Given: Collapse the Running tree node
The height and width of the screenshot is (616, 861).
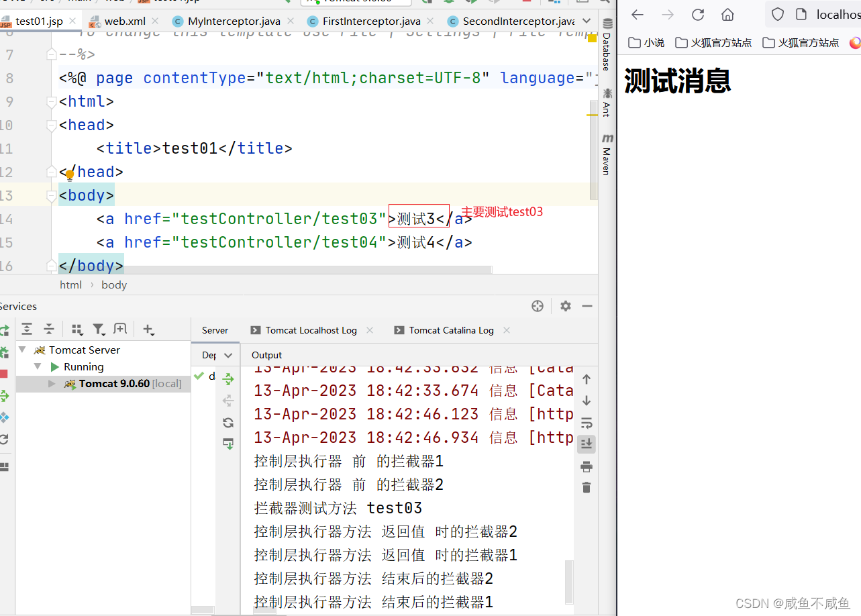Looking at the screenshot, I should click(x=38, y=366).
